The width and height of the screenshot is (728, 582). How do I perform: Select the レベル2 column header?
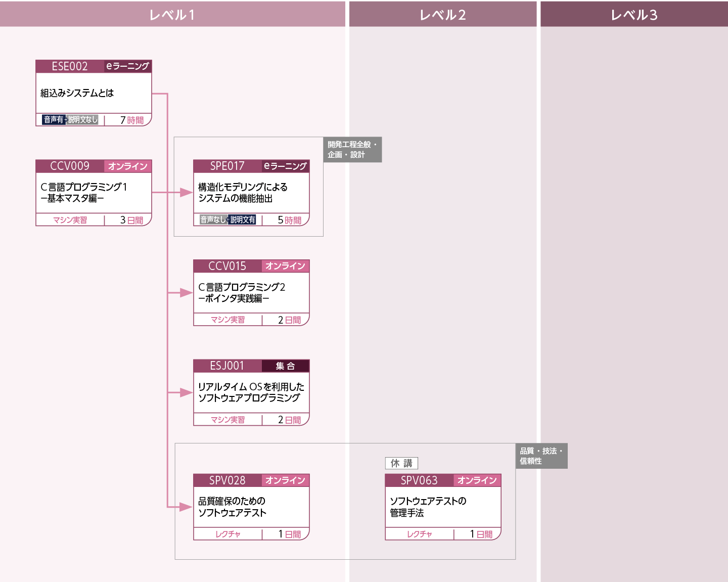pos(443,14)
